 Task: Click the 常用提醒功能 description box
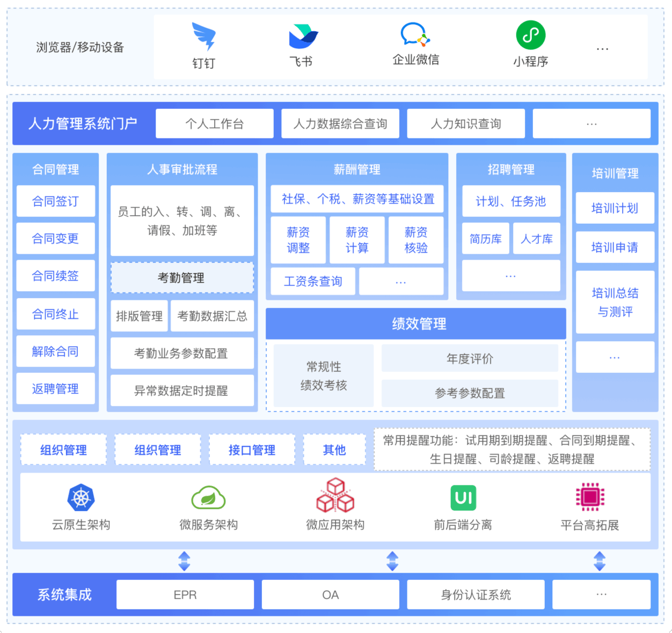pos(512,450)
